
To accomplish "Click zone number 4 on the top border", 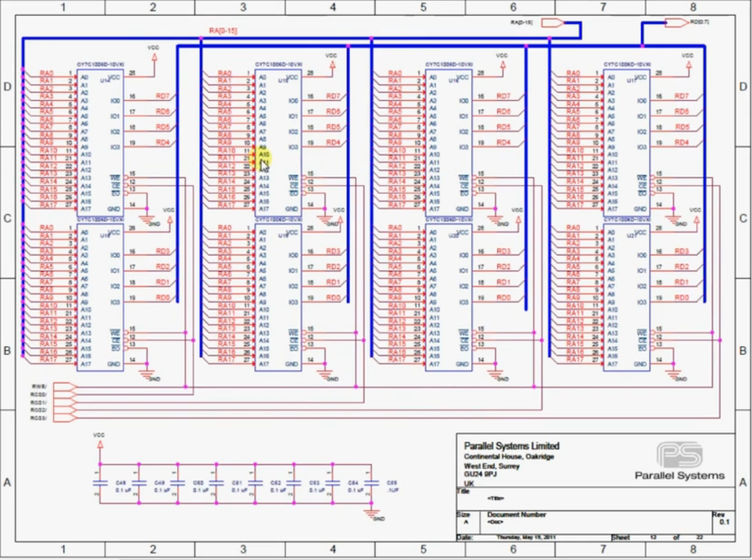I will pos(333,7).
